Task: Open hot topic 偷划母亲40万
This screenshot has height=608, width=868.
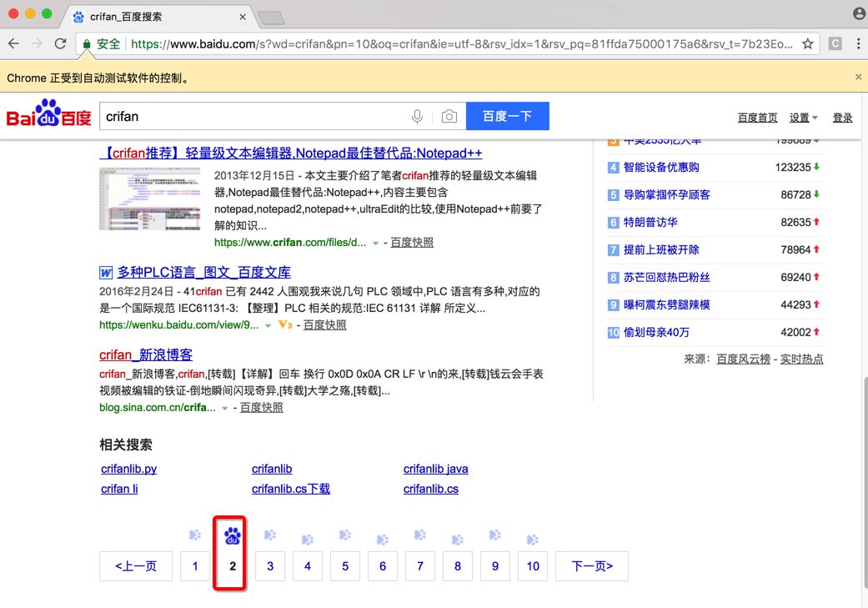Action: click(x=656, y=332)
